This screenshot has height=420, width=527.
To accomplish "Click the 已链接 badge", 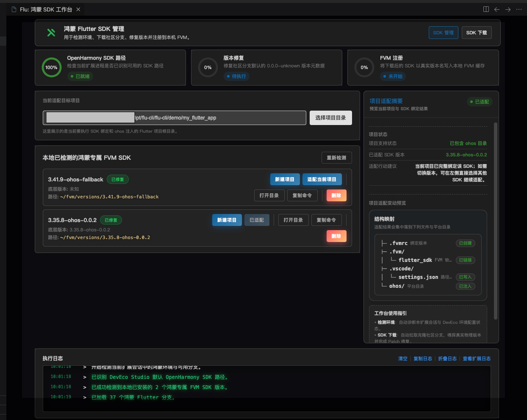I will point(465,260).
